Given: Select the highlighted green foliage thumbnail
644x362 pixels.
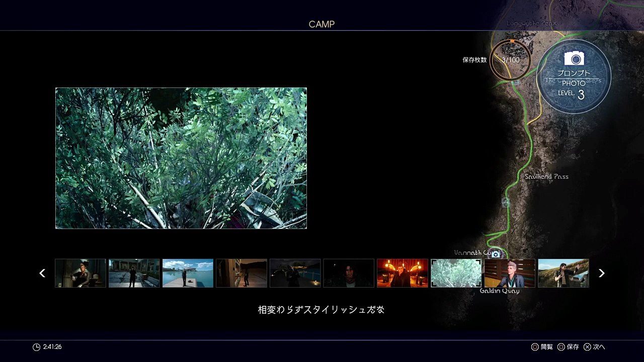Looking at the screenshot, I should click(x=456, y=273).
